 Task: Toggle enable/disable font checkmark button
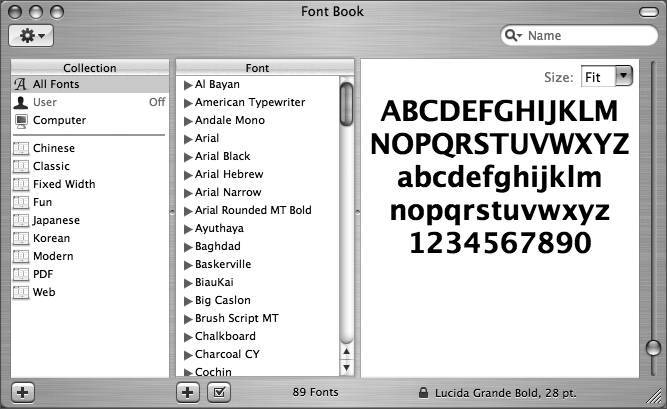pos(219,392)
